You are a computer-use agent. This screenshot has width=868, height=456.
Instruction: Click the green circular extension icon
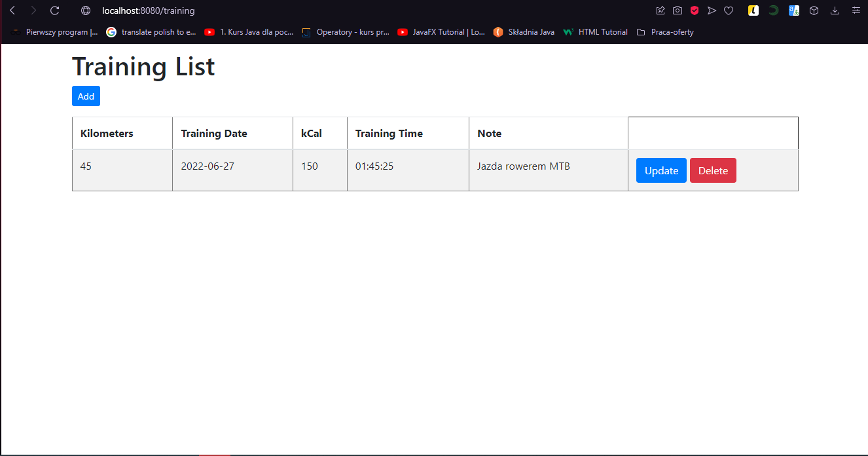(x=773, y=10)
